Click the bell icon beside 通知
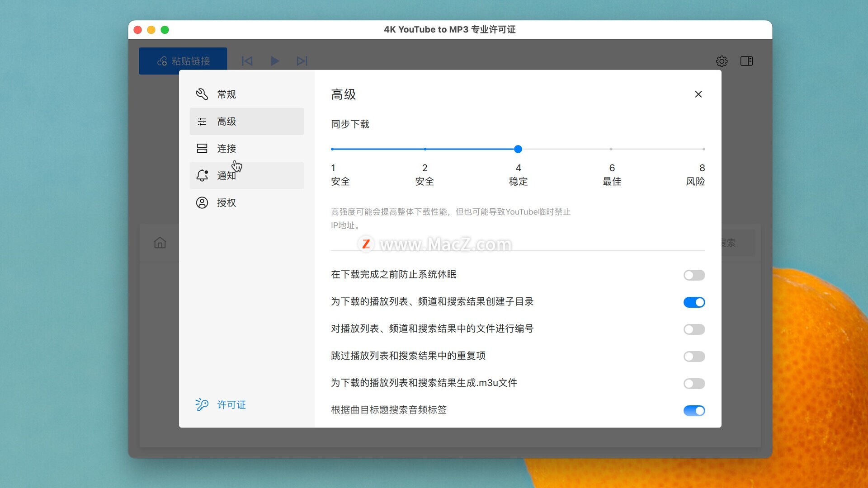This screenshot has width=868, height=488. tap(202, 176)
